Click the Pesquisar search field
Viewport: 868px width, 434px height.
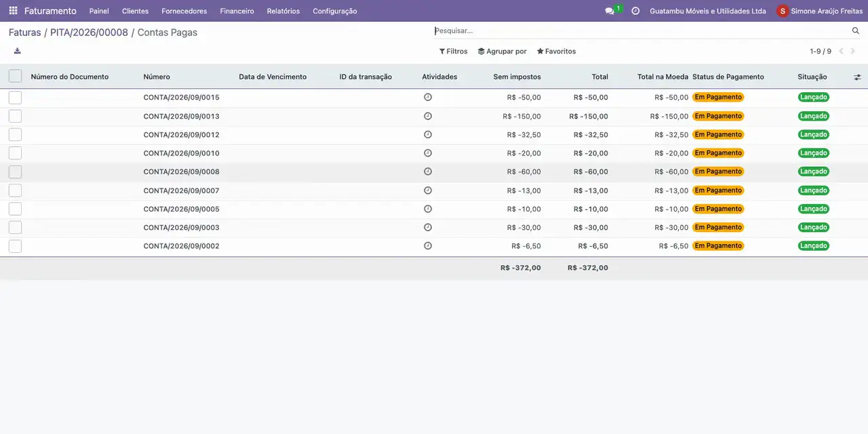(641, 31)
